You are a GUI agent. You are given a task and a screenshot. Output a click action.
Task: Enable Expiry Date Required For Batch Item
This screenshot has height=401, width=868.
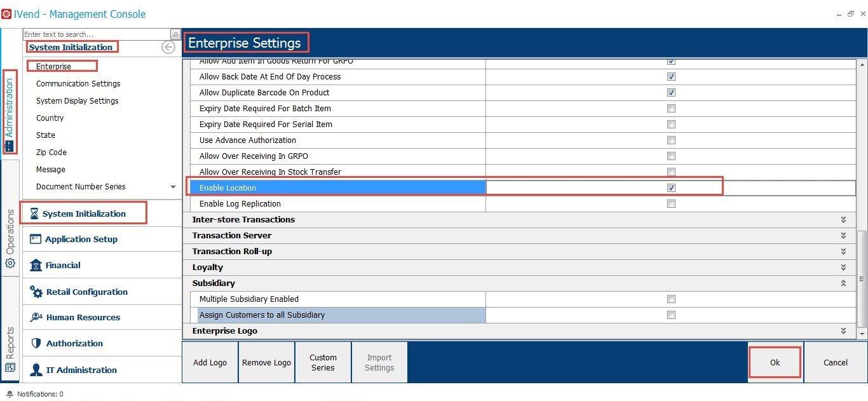(x=671, y=108)
